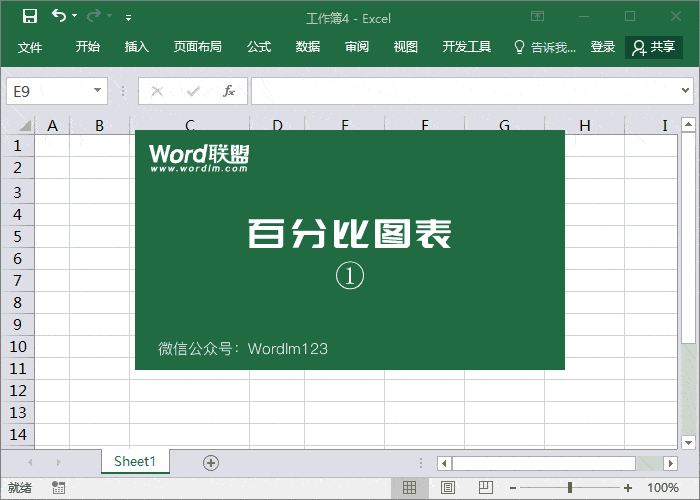Click the Ribbon Display Options icon
Viewport: 700px width, 500px height.
click(538, 17)
